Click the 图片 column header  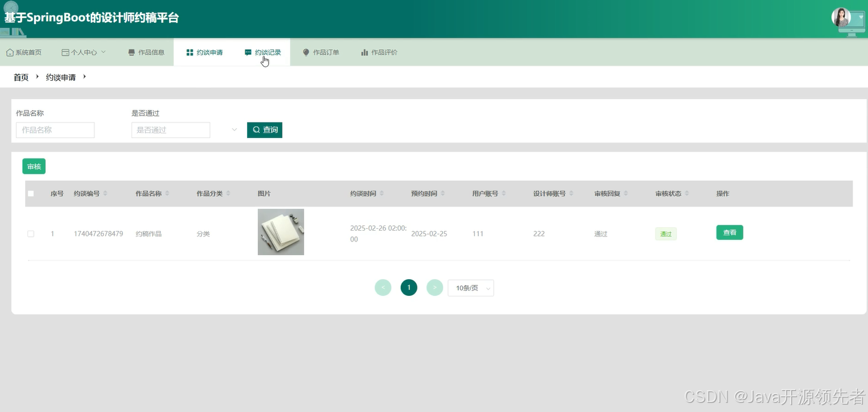tap(264, 193)
